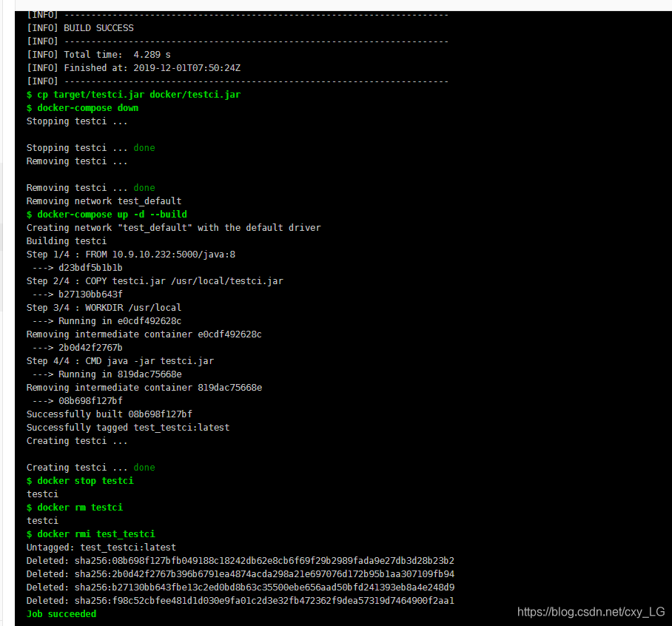Click the image id 'd23bdf5b1b1b'

90,268
